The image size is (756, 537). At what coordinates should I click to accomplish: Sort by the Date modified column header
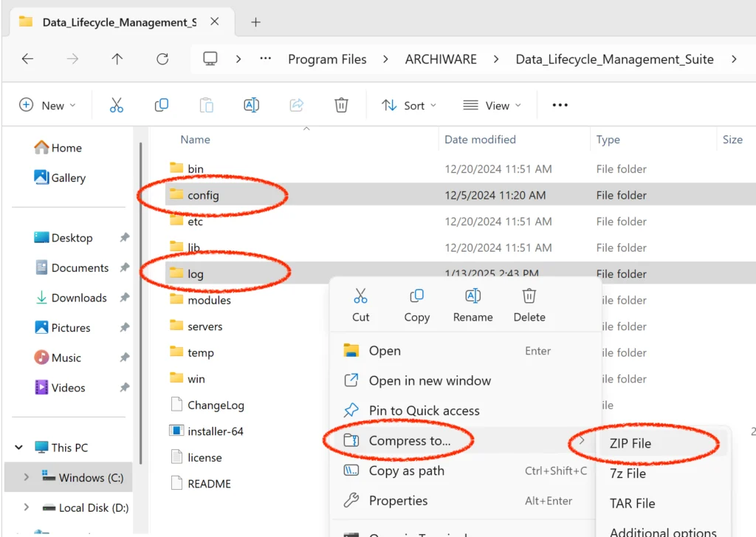coord(480,140)
